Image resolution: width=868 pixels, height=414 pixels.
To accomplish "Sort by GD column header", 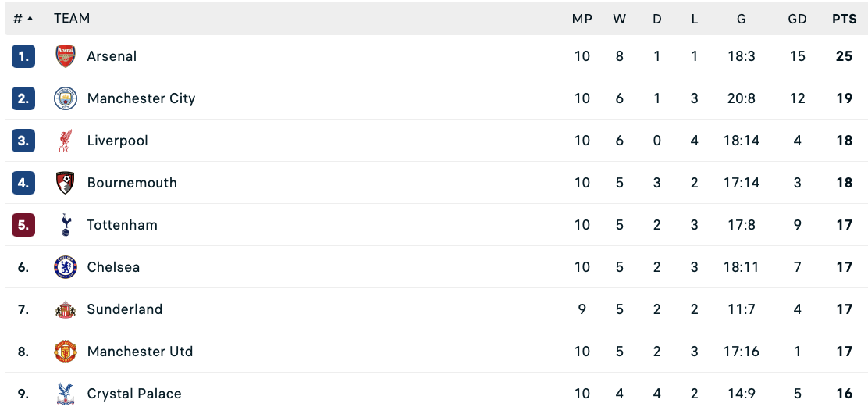I will (797, 19).
